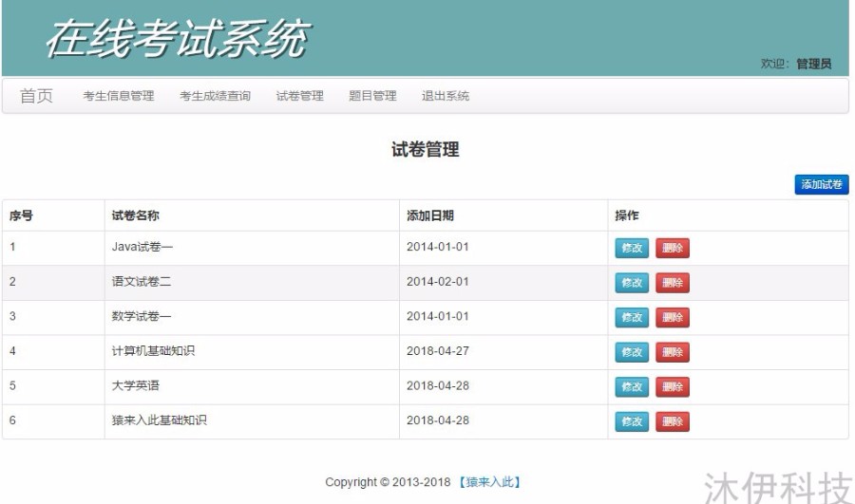Select 退出系统 to log out

[445, 96]
